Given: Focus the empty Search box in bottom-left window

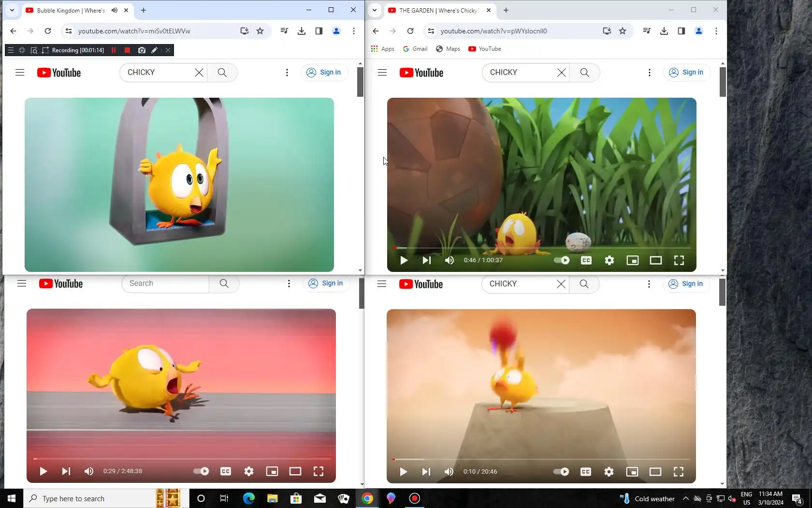Looking at the screenshot, I should tap(166, 284).
